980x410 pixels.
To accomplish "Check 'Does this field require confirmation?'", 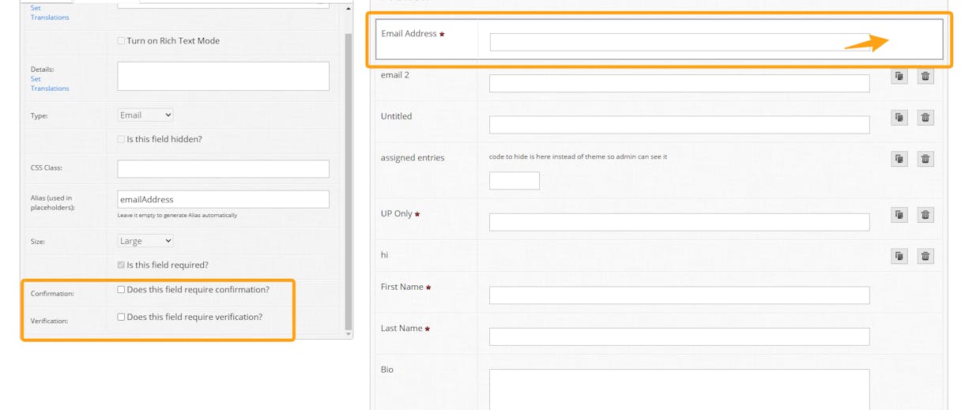I will (x=121, y=290).
